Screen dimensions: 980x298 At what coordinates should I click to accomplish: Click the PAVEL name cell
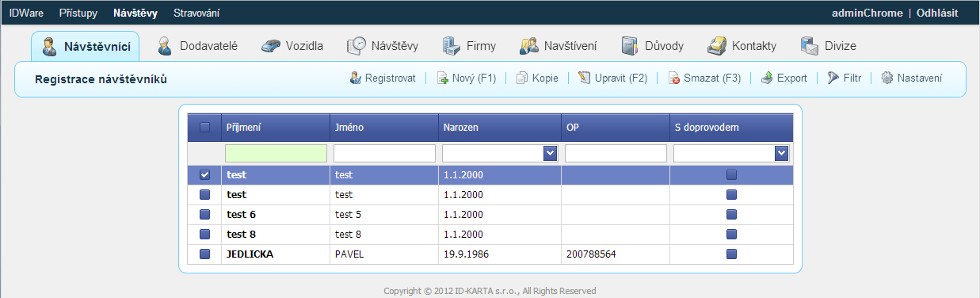[x=384, y=254]
